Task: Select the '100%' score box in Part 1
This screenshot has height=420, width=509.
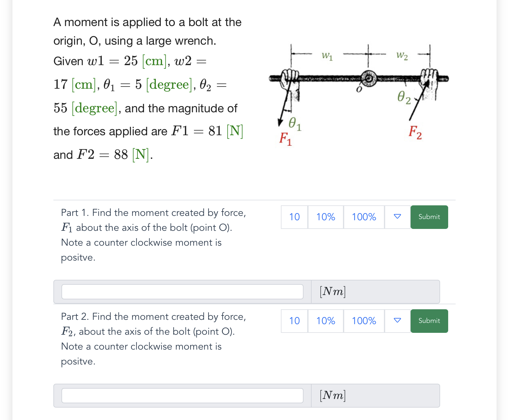Action: [x=364, y=217]
